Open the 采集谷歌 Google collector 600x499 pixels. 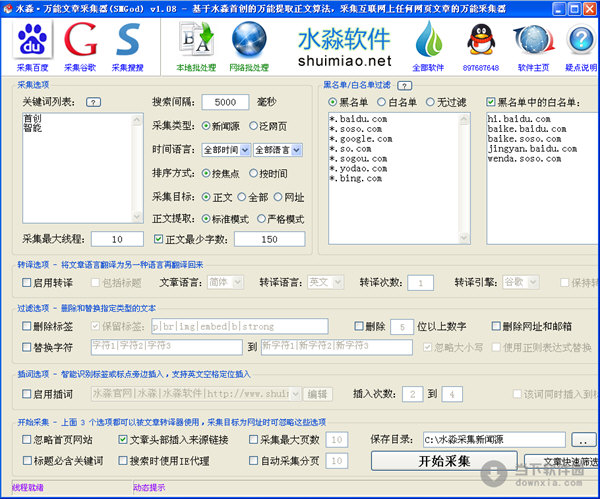(x=80, y=46)
